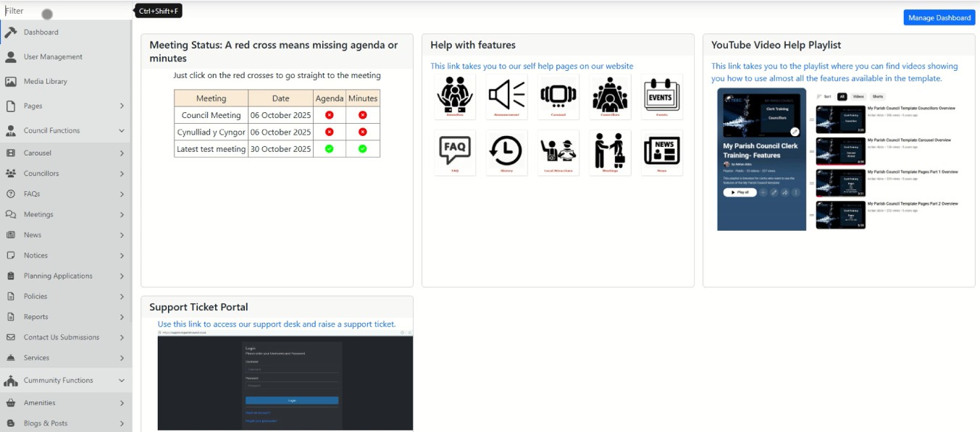Open the Amenities help icon
This screenshot has width=980, height=432.
pyautogui.click(x=455, y=96)
